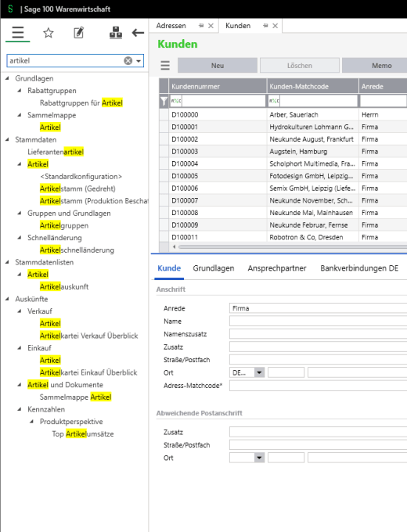Click the horizontal scrollbar left arrow
407x532 pixels.
(x=174, y=246)
